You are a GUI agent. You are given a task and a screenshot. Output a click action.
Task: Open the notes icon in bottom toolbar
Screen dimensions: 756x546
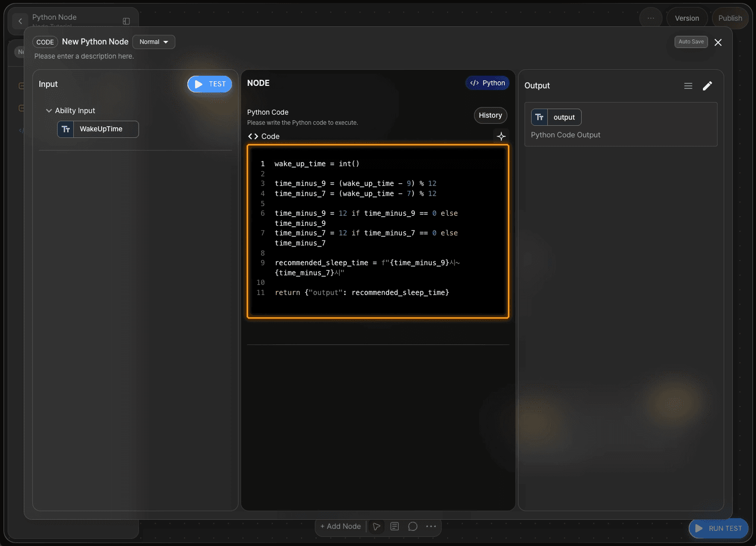point(395,526)
